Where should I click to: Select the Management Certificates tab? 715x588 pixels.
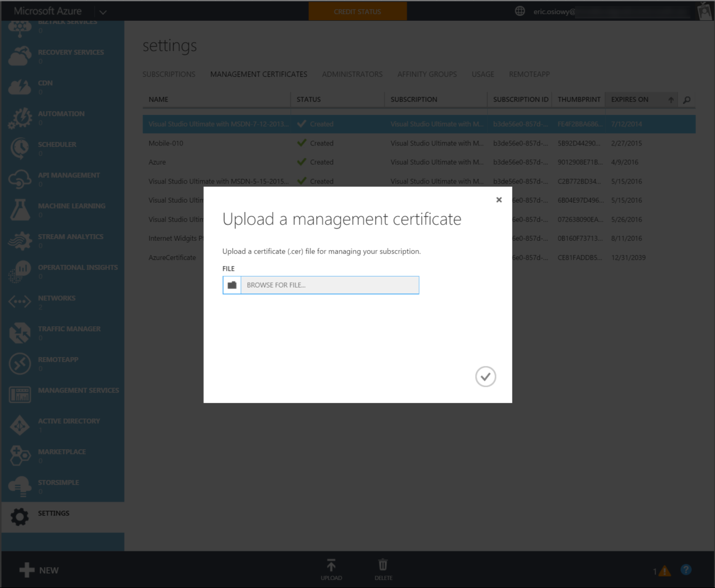click(259, 74)
